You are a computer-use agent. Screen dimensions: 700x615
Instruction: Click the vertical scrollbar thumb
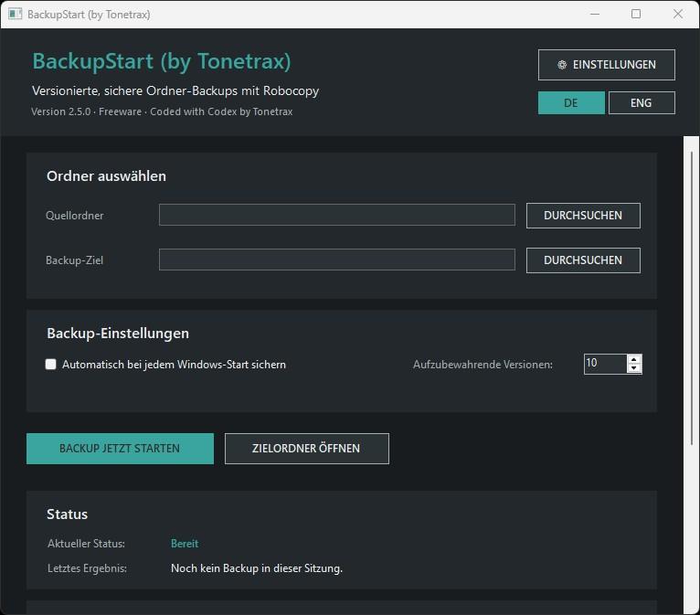pos(692,298)
